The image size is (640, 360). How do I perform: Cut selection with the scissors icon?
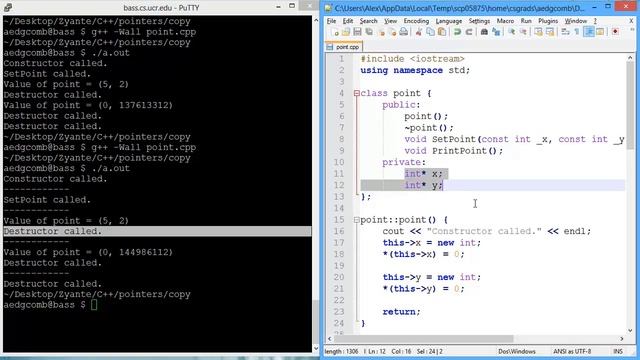point(418,32)
